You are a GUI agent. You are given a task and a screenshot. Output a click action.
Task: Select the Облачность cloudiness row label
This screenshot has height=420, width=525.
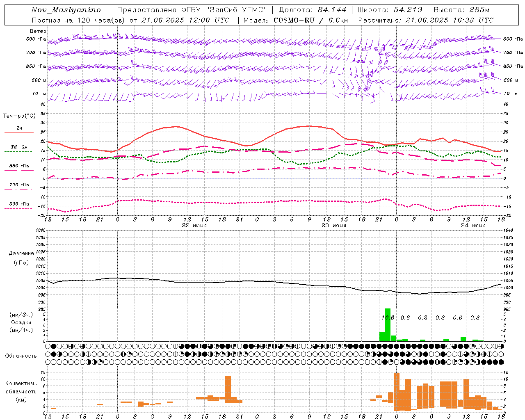coord(21,356)
